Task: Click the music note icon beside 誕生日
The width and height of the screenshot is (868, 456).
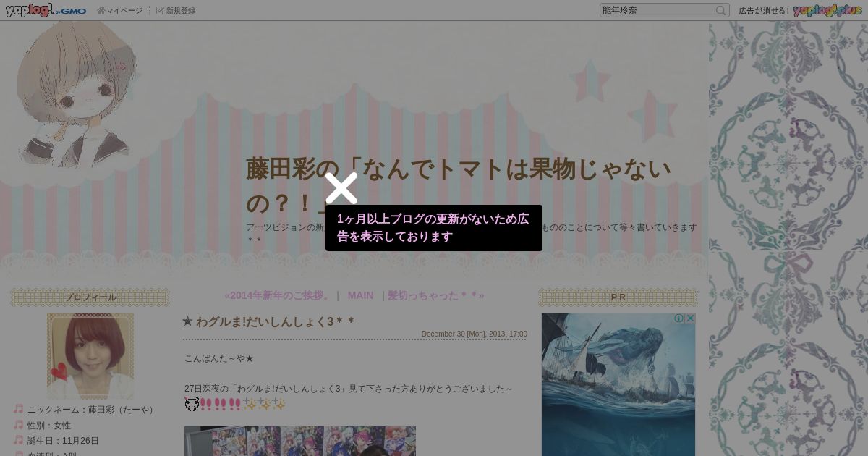Action: (19, 440)
